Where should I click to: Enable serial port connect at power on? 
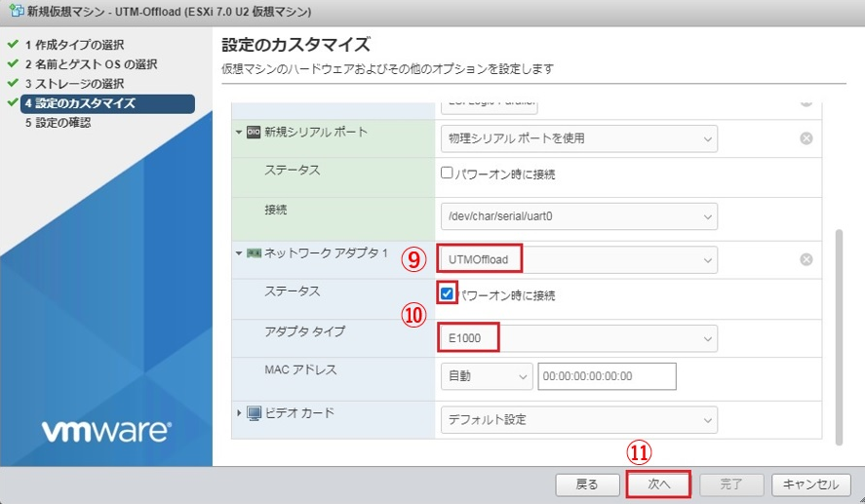(x=448, y=174)
